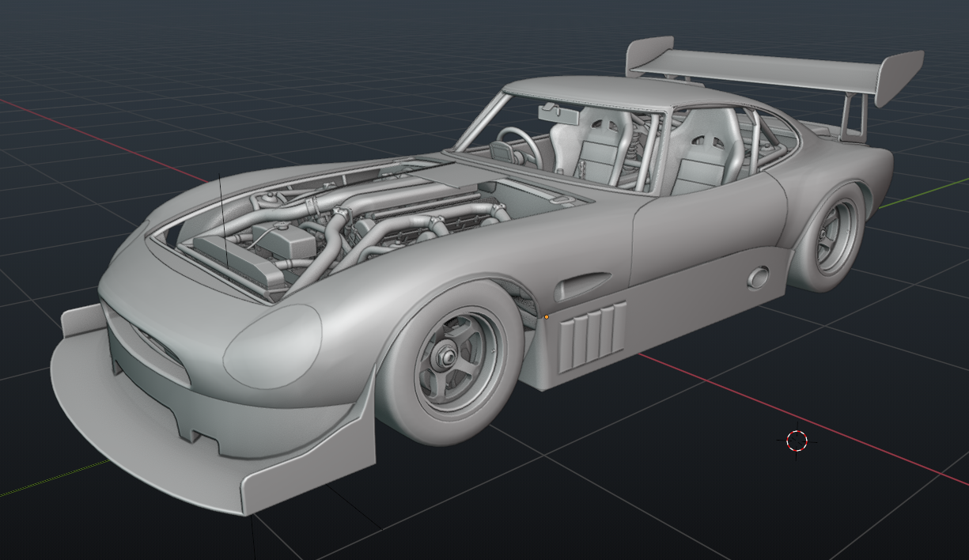Click the red-white 3D cursor on the grid

point(797,441)
